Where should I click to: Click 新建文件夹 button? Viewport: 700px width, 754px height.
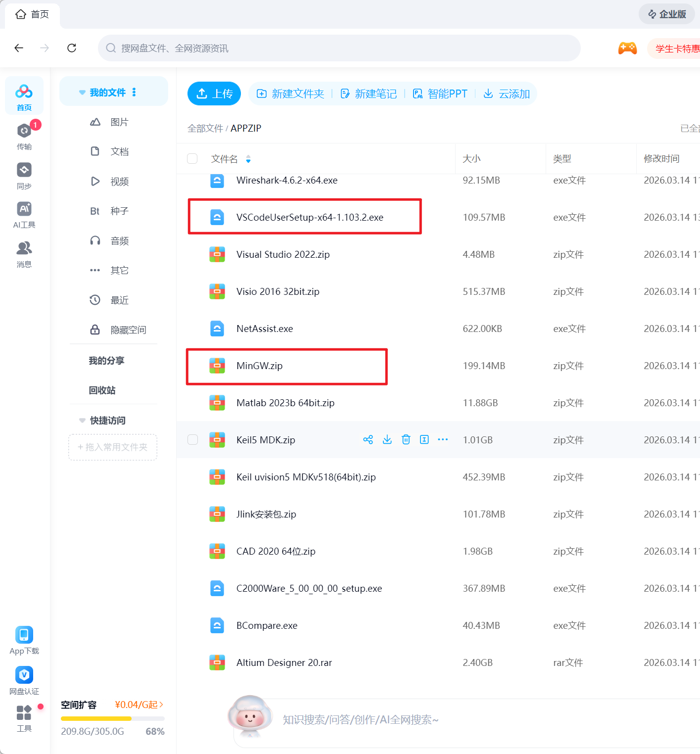[x=290, y=94]
